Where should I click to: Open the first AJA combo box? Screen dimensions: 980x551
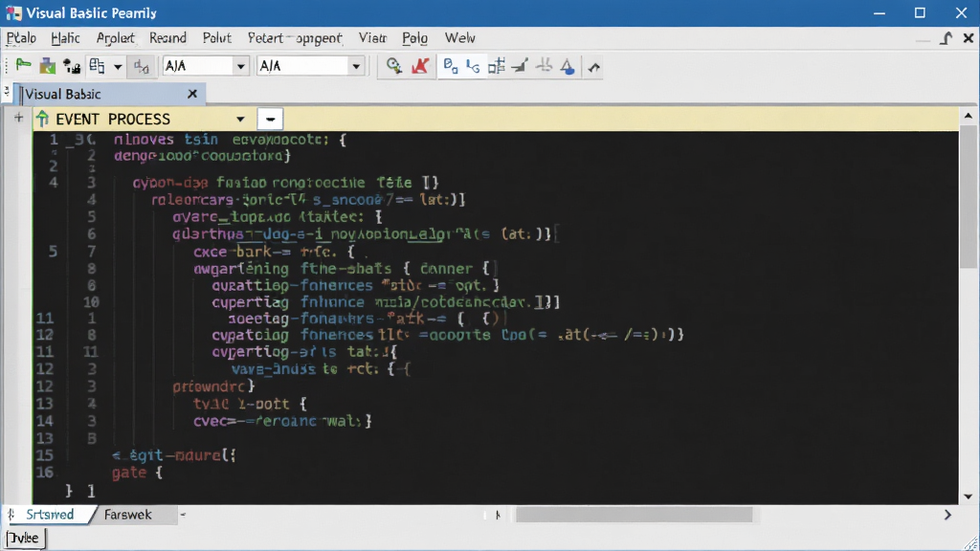click(206, 66)
